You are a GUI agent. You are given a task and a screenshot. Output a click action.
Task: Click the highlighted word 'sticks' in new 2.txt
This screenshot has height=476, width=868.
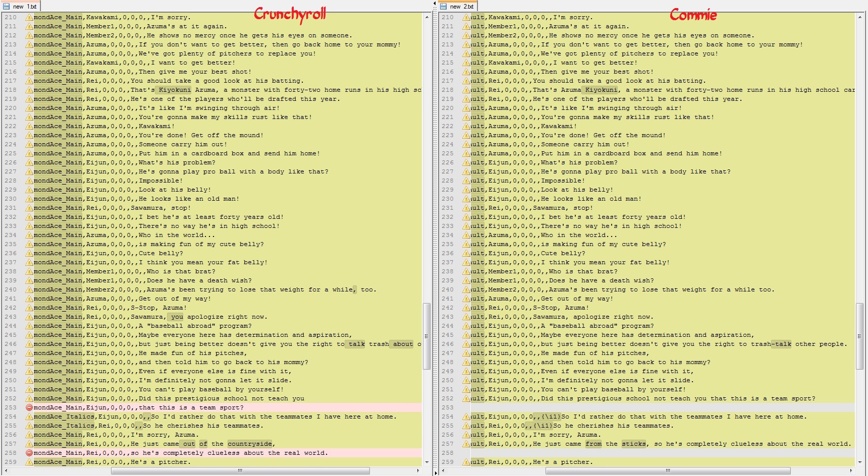(x=634, y=444)
